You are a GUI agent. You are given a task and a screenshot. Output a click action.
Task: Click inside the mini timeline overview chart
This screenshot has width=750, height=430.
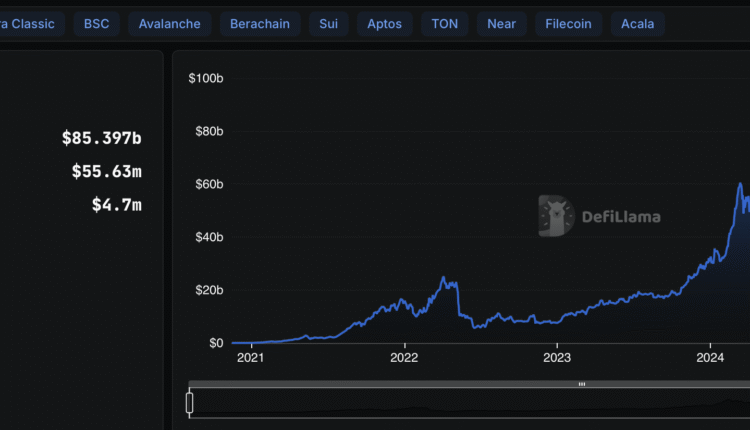pyautogui.click(x=450, y=404)
